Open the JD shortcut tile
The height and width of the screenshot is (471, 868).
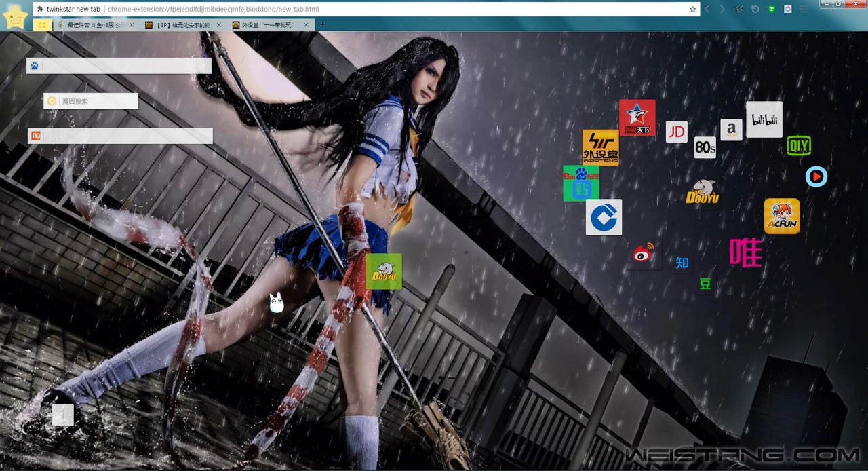676,132
